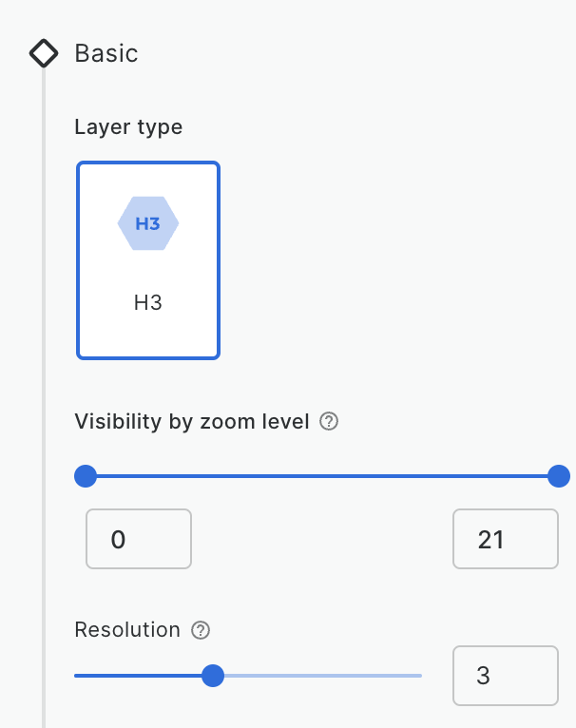Click the Visibility by zoom level label
Viewport: 576px width, 728px height.
(192, 422)
